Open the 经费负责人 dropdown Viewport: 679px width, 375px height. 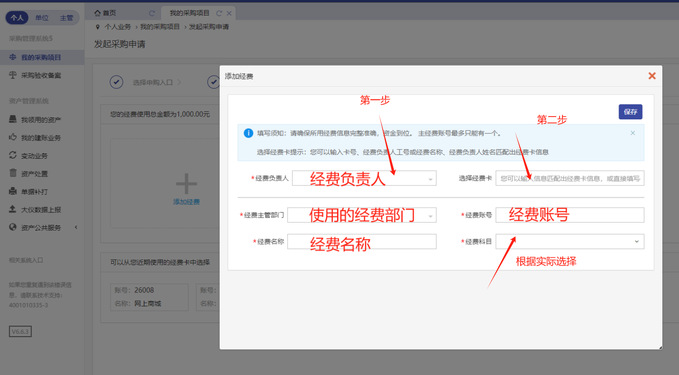(x=364, y=178)
